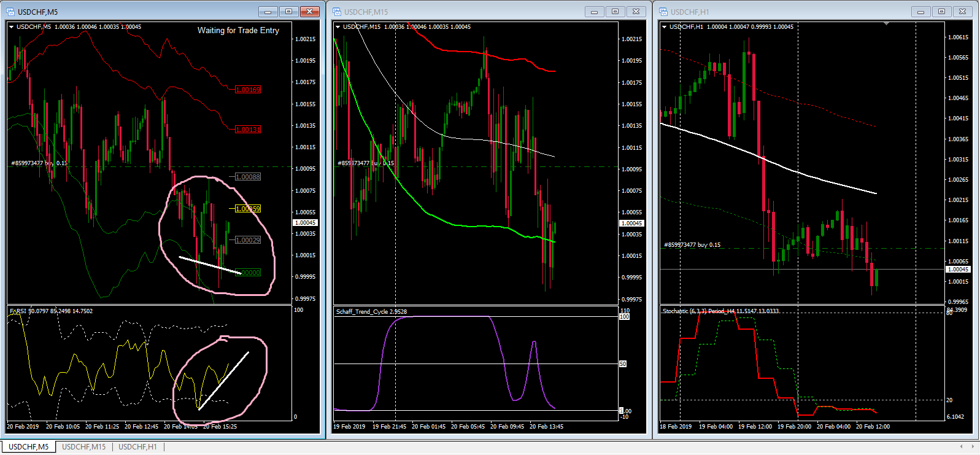Switch to the USDCHF,H1 bottom tab
The width and height of the screenshot is (980, 455).
[137, 447]
